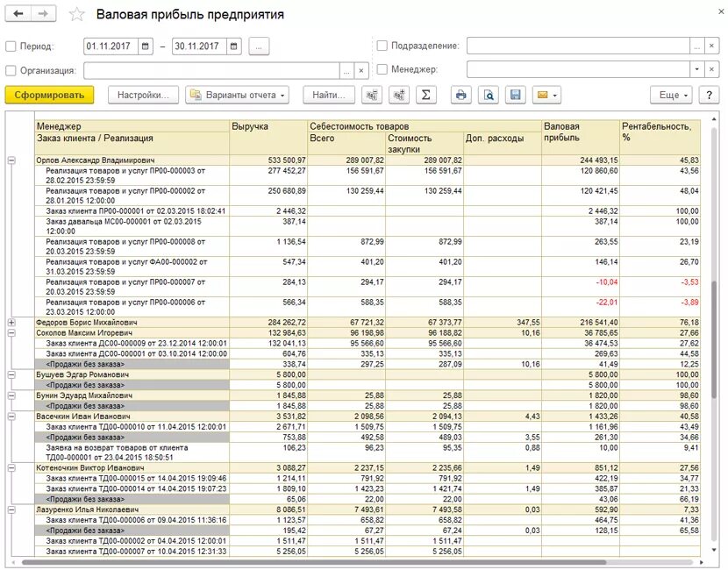Click the vertical scrollbar thumb
Image resolution: width=728 pixels, height=570 pixels.
point(714,338)
